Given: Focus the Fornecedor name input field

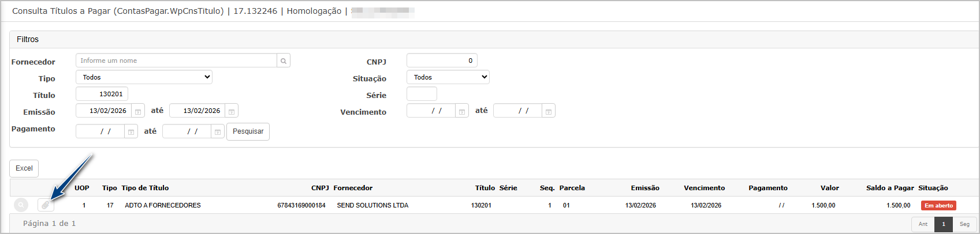Looking at the screenshot, I should [x=176, y=61].
